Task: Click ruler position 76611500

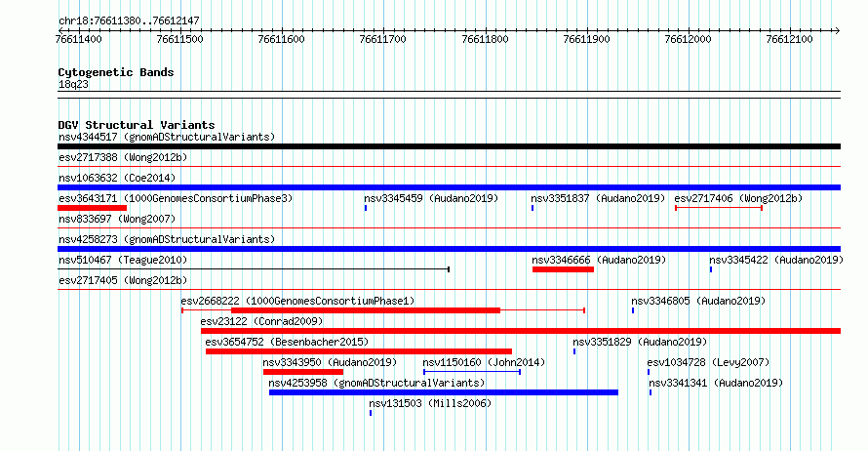Action: (179, 39)
